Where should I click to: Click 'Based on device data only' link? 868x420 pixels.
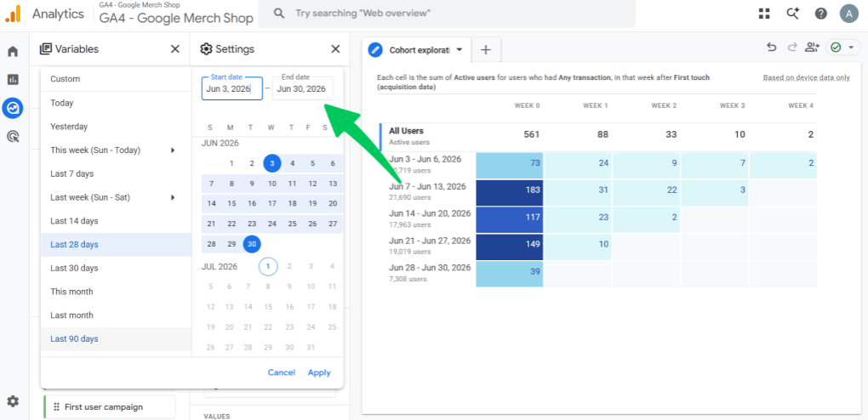(806, 78)
